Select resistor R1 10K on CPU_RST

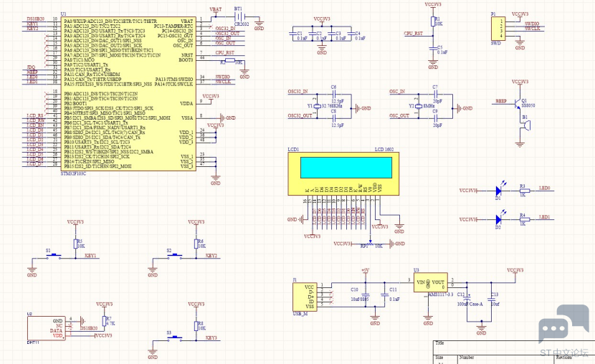pyautogui.click(x=433, y=21)
